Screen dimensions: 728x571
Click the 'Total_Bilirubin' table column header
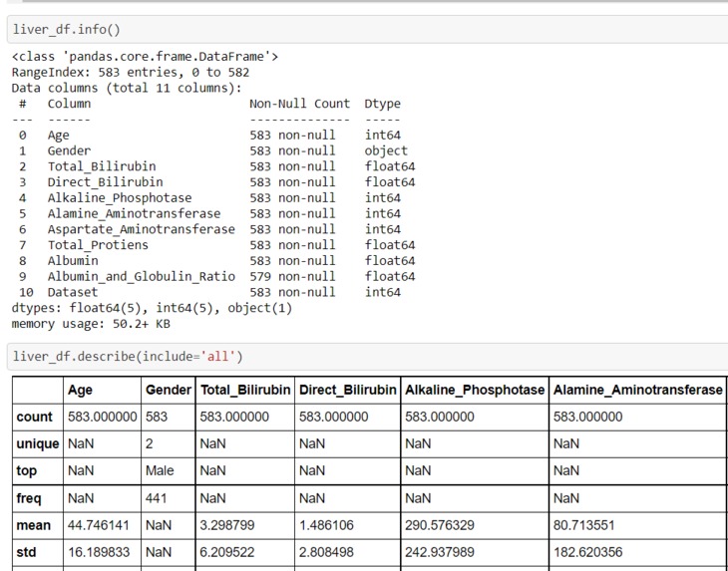(x=245, y=390)
